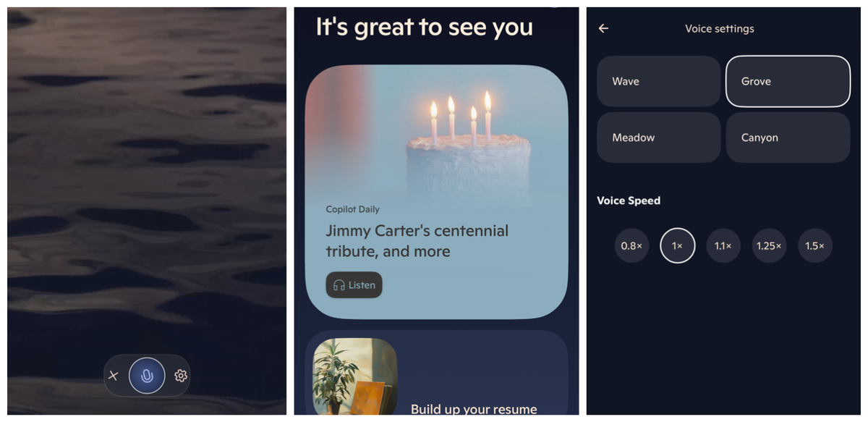Viewport: 868px width, 422px height.
Task: Select the Wave voice option
Action: [658, 81]
